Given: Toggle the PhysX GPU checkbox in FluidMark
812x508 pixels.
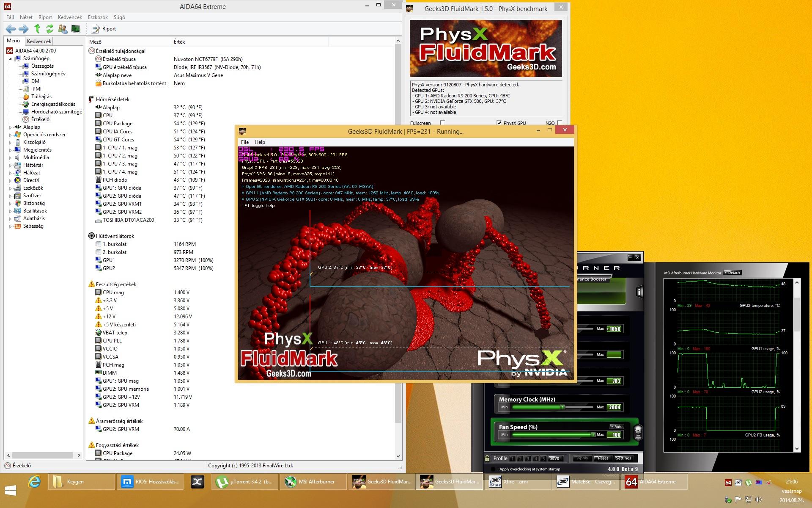Looking at the screenshot, I should tap(499, 123).
